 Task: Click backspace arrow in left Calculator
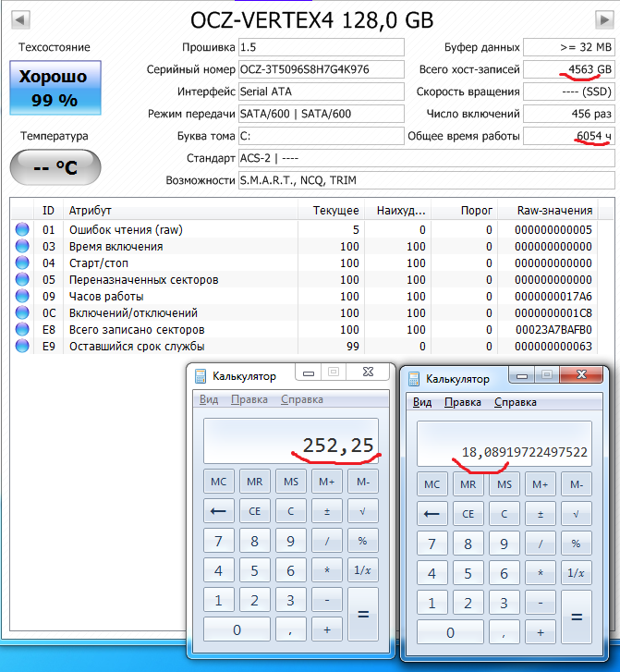pyautogui.click(x=218, y=511)
